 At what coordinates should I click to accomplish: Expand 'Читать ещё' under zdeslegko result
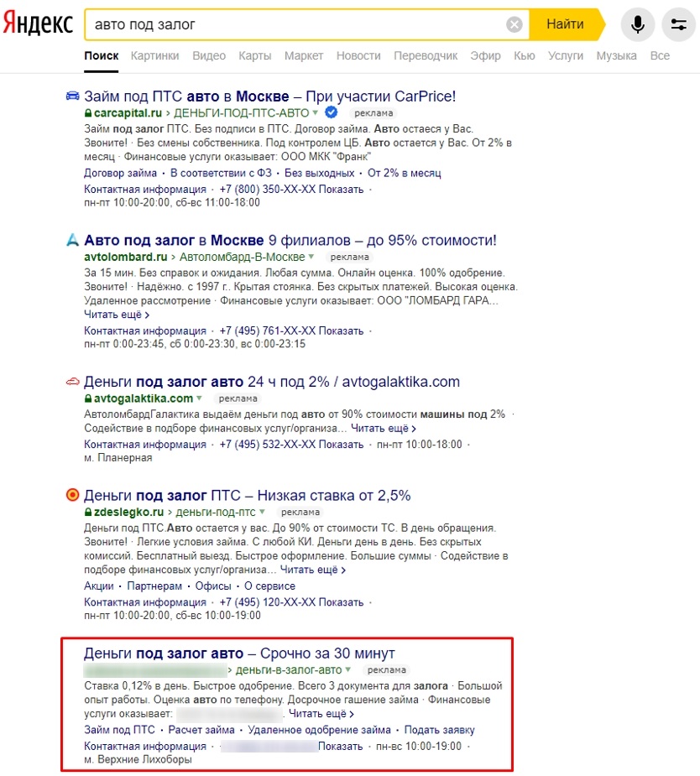(313, 570)
